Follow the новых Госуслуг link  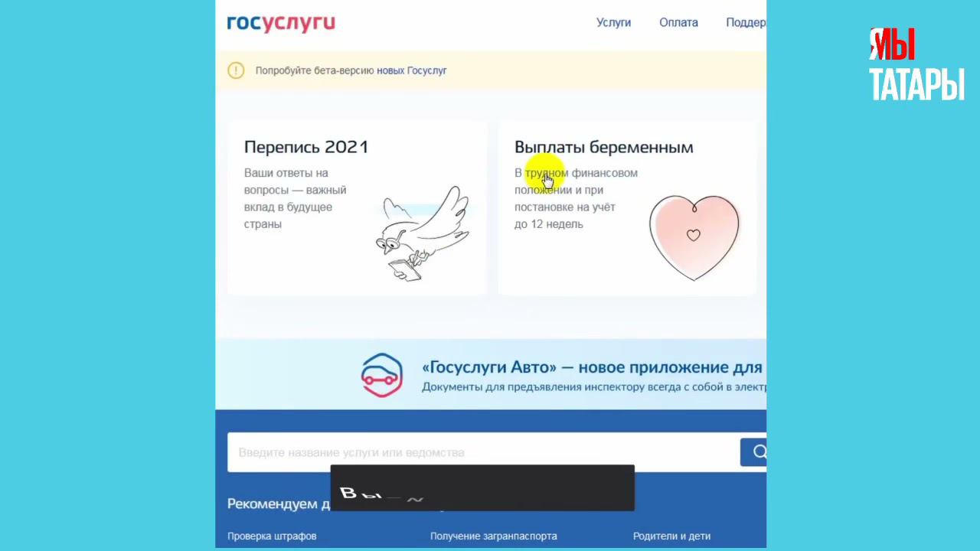(x=411, y=70)
